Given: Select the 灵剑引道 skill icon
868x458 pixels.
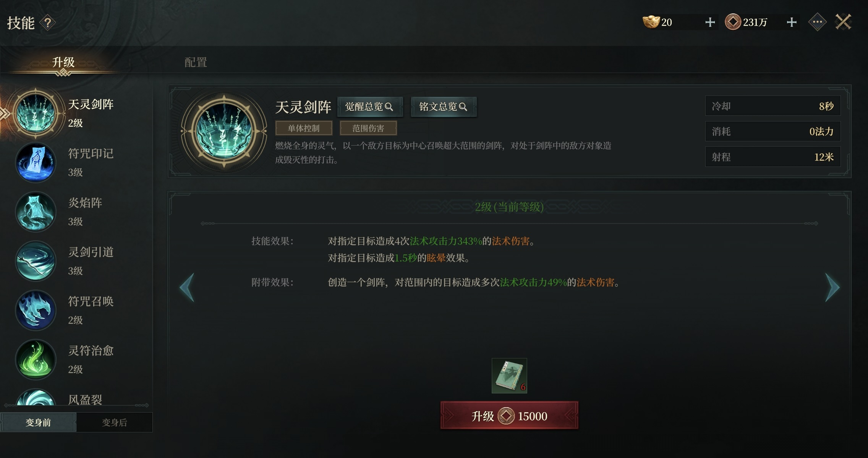Looking at the screenshot, I should [36, 261].
